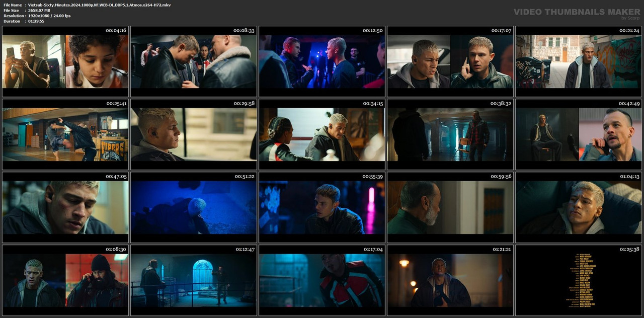Click the duration value 01:29:55

point(36,21)
